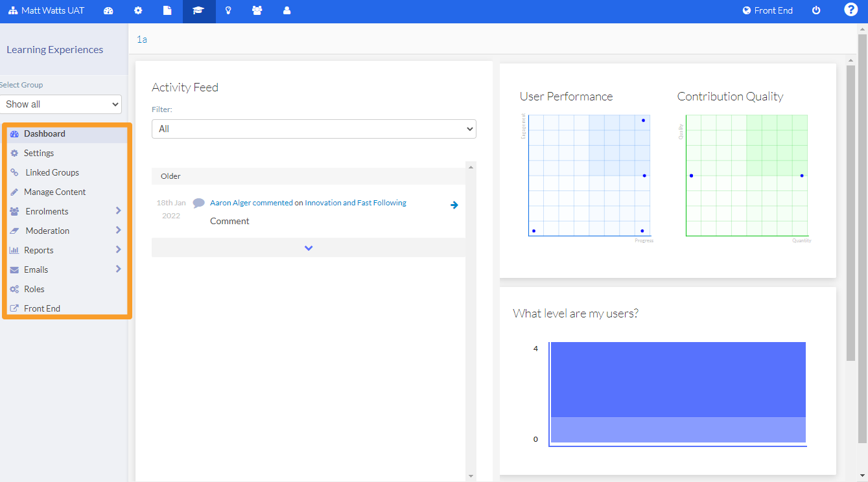
Task: Expand the Emails menu chevron
Action: pos(119,269)
